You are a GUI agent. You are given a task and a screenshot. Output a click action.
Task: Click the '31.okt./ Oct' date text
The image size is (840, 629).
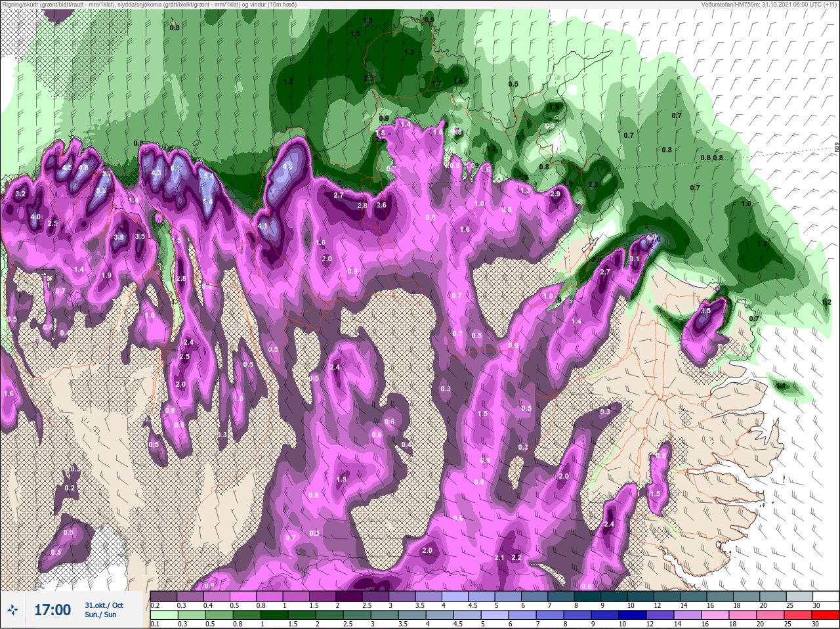(x=104, y=605)
